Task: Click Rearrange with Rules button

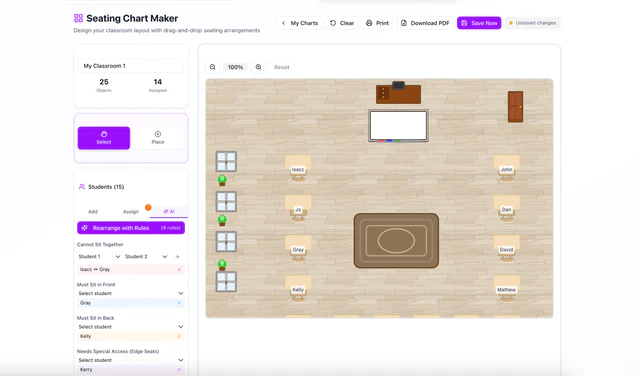Action: 131,228
